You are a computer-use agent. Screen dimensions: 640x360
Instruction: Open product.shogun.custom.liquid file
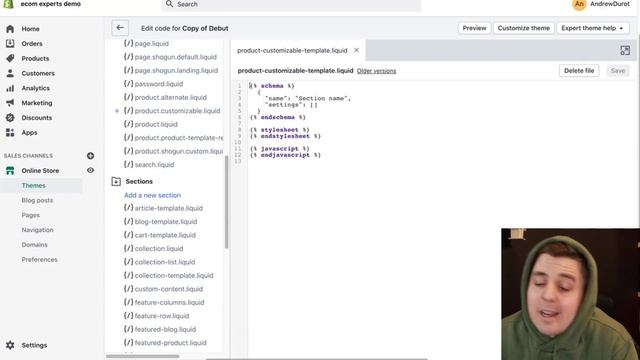pyautogui.click(x=178, y=151)
